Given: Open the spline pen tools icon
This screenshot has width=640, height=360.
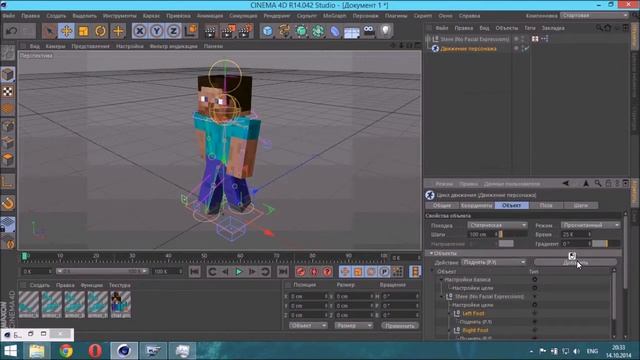Looking at the screenshot, I should (x=284, y=31).
